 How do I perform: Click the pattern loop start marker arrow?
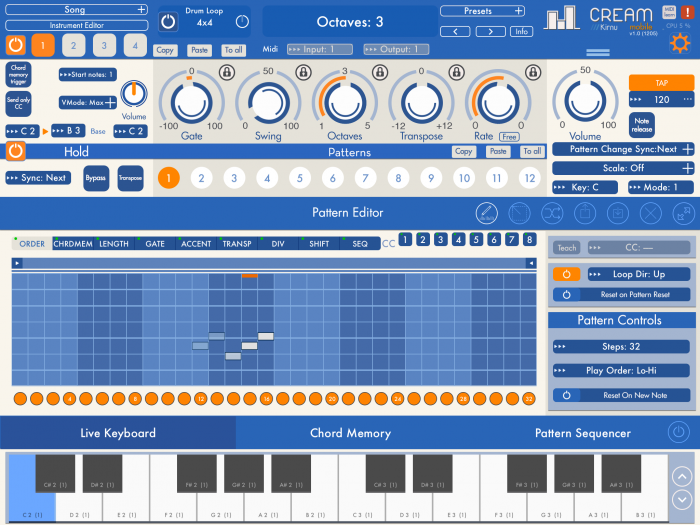pos(17,263)
